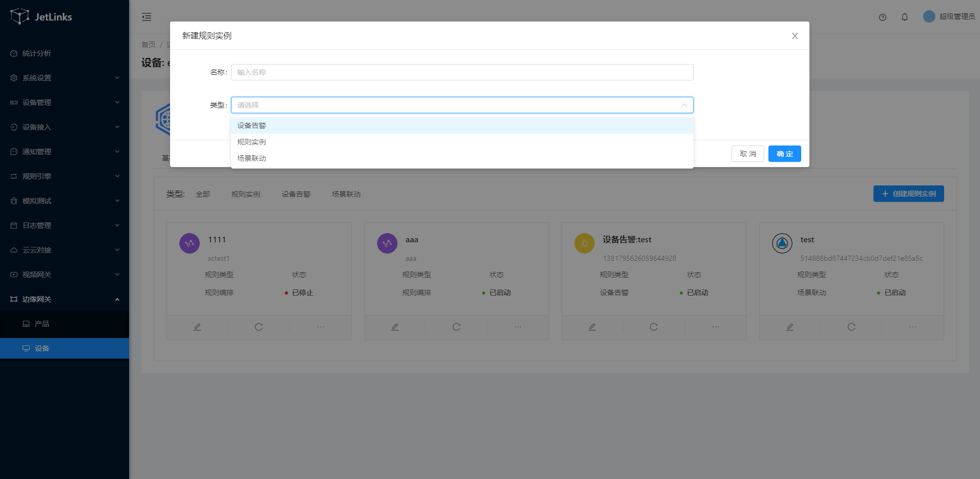Viewport: 980px width, 479px height.
Task: Open the 统计分析 sidebar menu item
Action: [x=37, y=53]
